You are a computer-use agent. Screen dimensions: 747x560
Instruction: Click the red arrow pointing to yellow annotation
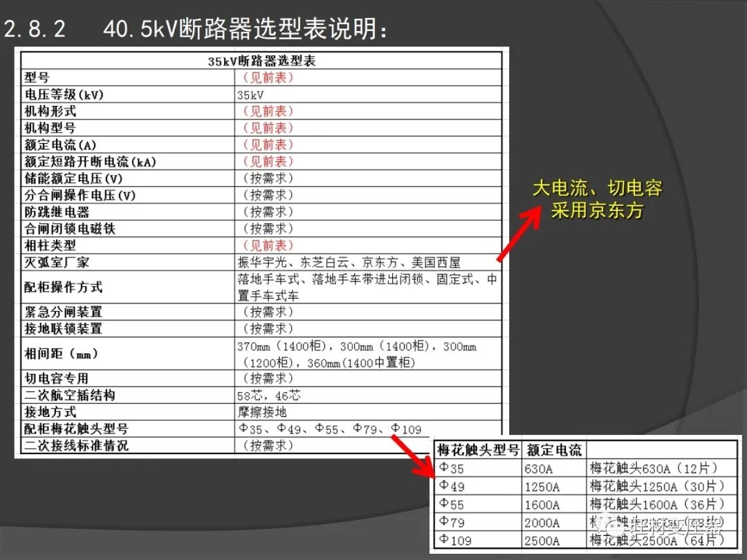click(x=519, y=235)
